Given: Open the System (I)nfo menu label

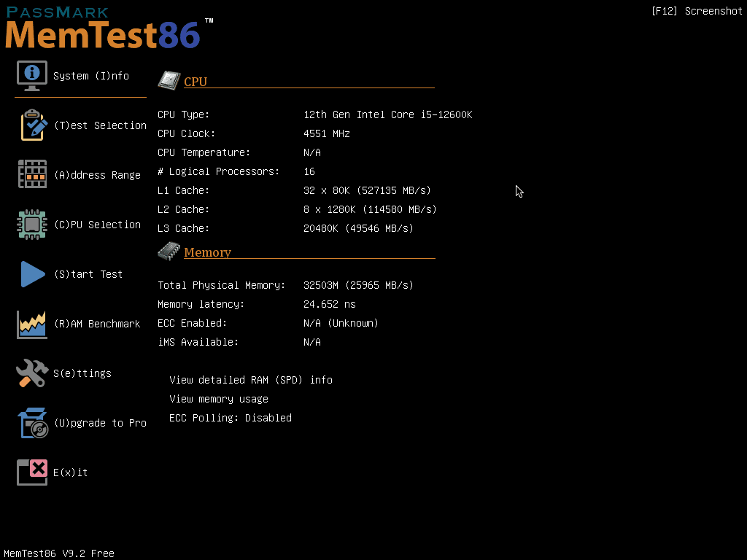Looking at the screenshot, I should [91, 76].
